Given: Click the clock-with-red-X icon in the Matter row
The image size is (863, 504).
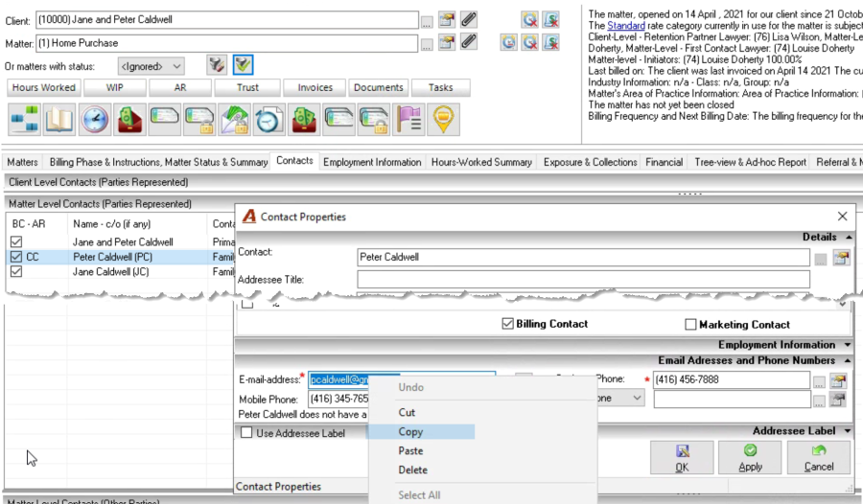Looking at the screenshot, I should point(529,42).
